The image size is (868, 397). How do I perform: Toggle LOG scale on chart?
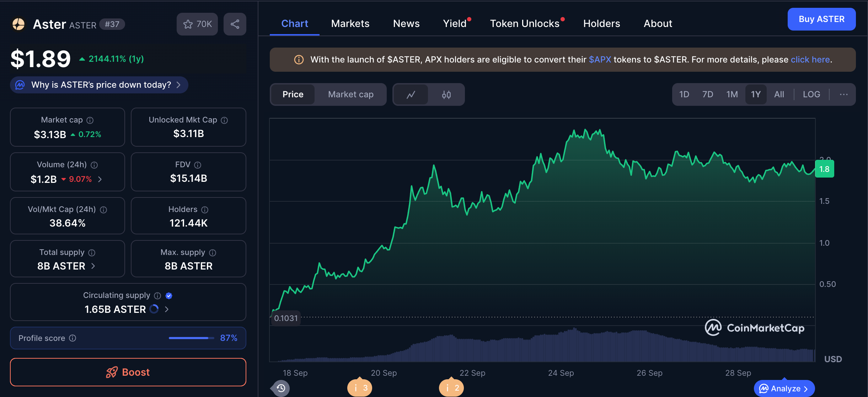pos(811,94)
